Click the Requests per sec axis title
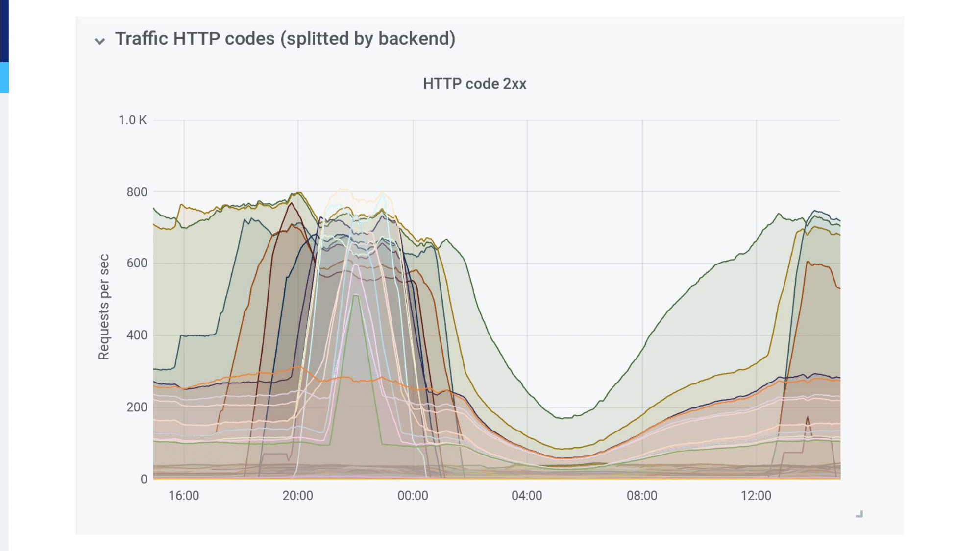The height and width of the screenshot is (551, 980). (104, 307)
